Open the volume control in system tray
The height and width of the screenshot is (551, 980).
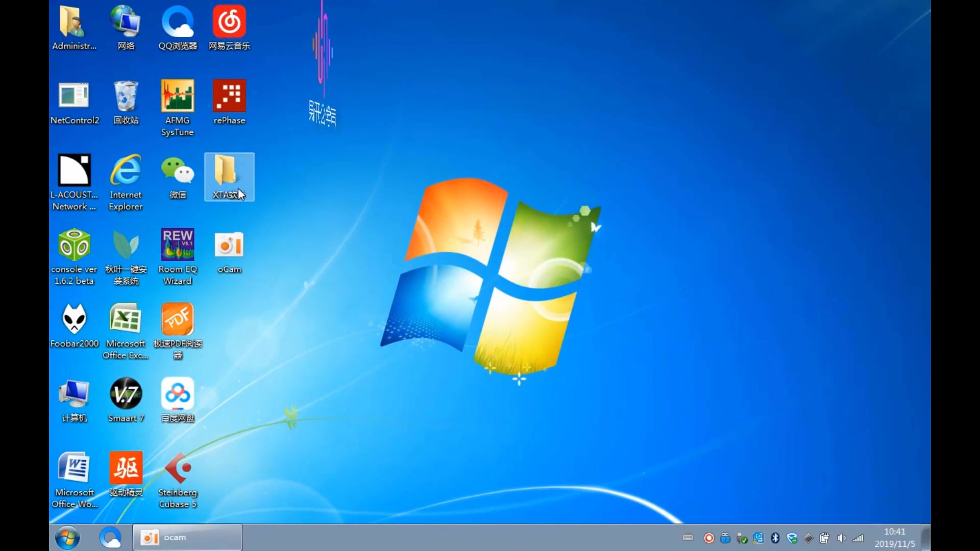(x=841, y=538)
